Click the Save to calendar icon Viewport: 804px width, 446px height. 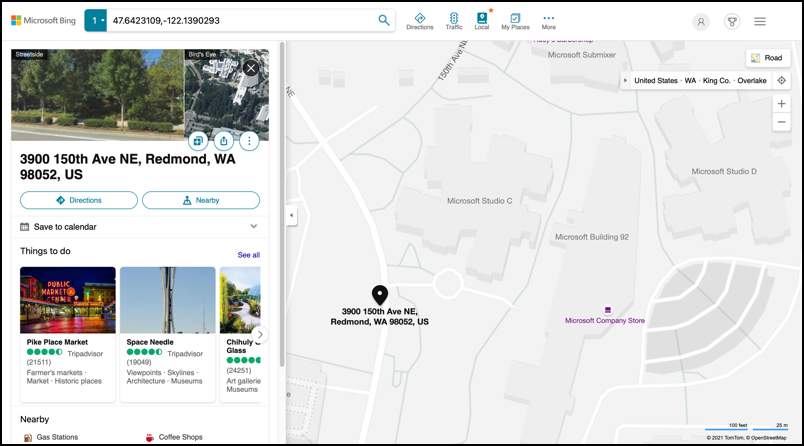24,227
